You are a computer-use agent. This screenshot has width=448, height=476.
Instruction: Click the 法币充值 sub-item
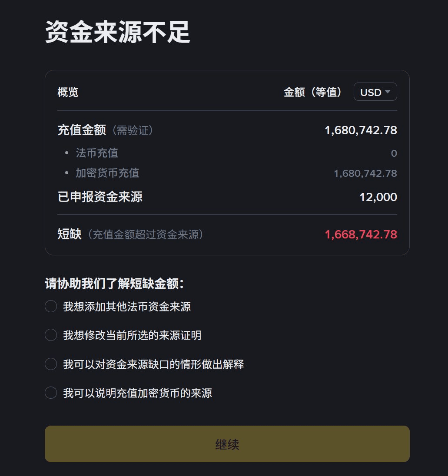(97, 153)
